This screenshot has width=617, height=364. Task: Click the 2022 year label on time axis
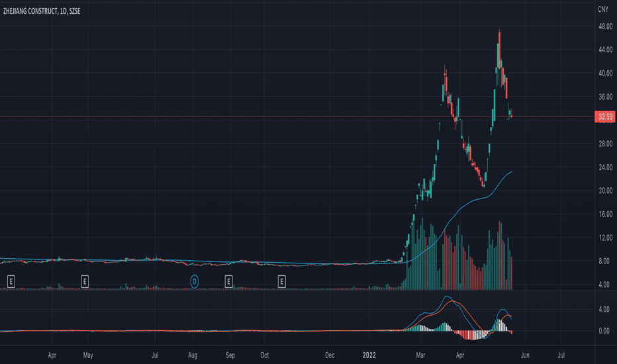click(369, 355)
